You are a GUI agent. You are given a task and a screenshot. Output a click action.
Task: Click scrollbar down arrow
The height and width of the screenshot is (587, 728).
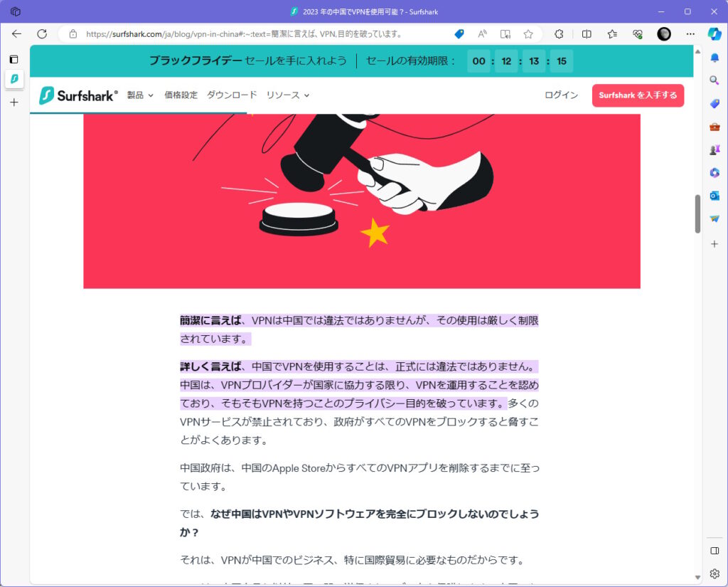pos(697,577)
